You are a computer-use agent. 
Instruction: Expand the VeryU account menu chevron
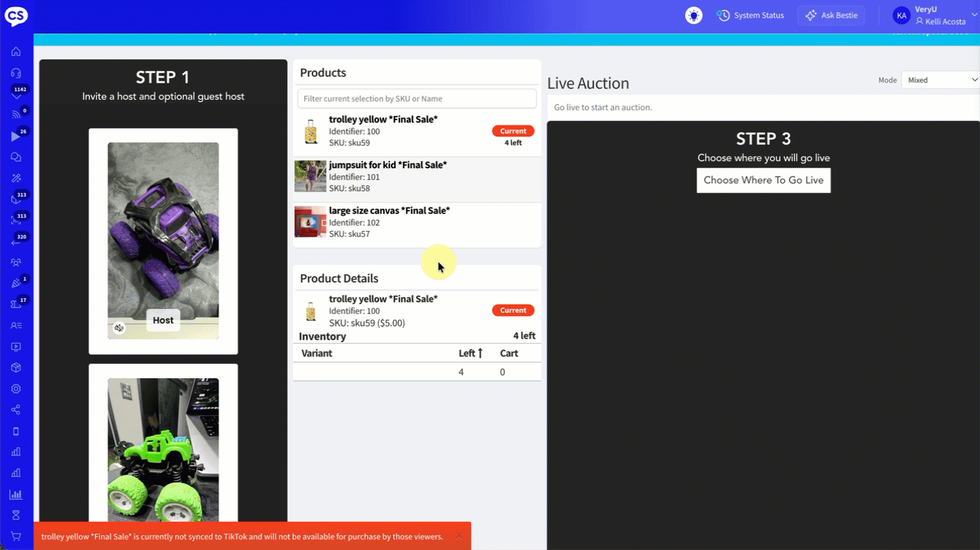pyautogui.click(x=974, y=16)
